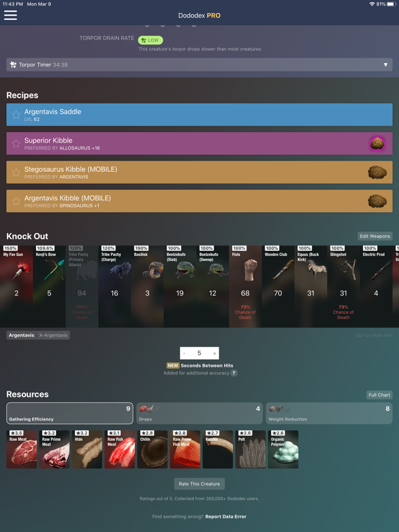Select the Basilisk knock out card
The width and height of the screenshot is (399, 532).
coord(147,286)
